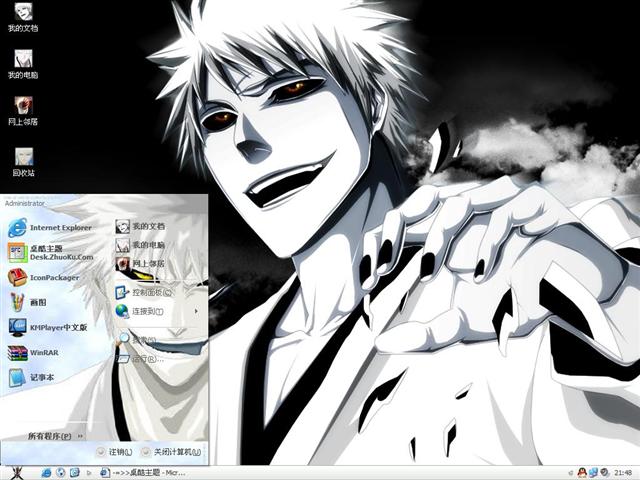Click 注销(L) log off button
The image size is (640, 480).
[x=115, y=452]
